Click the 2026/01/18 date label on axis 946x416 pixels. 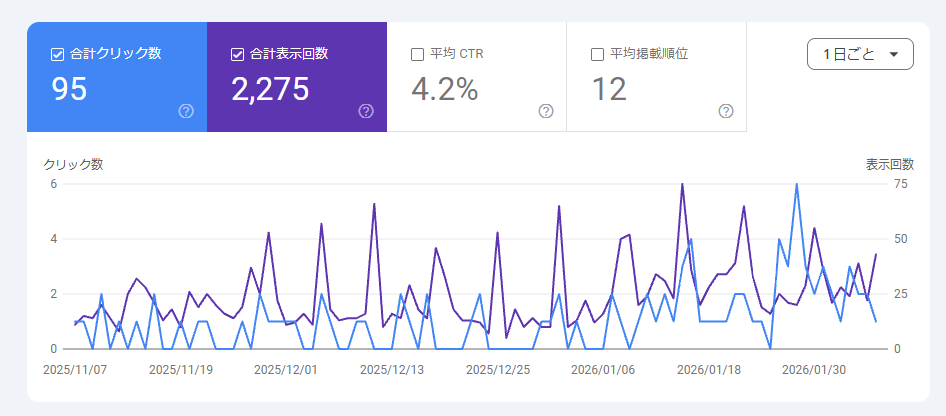708,368
